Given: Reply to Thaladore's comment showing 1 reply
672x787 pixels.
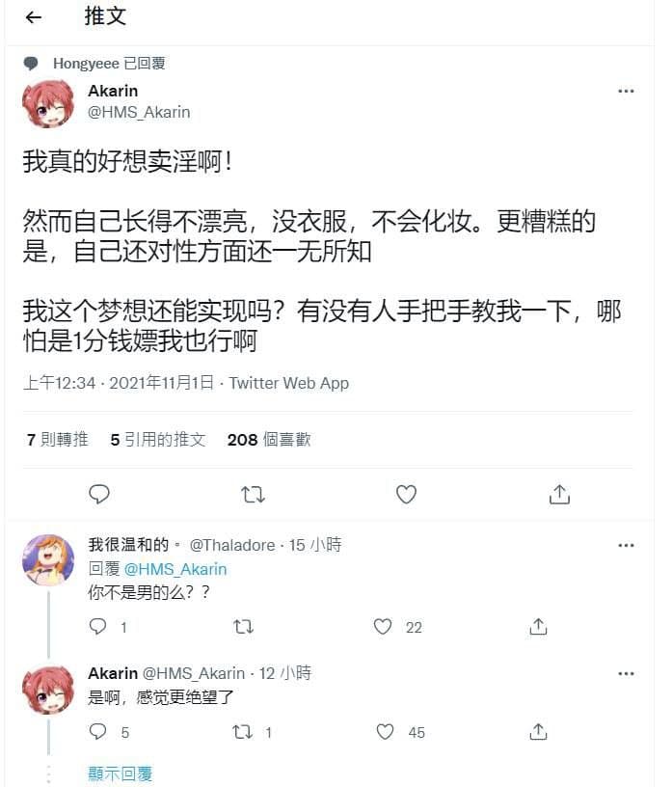Looking at the screenshot, I should click(98, 626).
